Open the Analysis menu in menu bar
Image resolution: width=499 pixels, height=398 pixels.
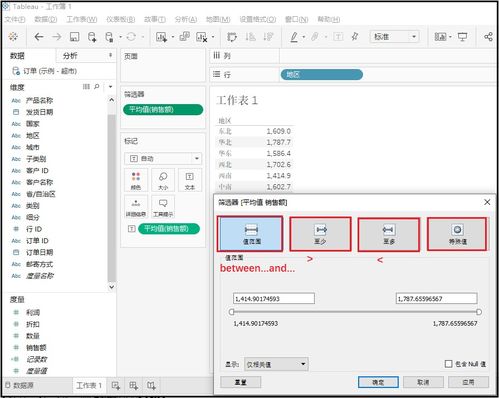click(x=186, y=19)
